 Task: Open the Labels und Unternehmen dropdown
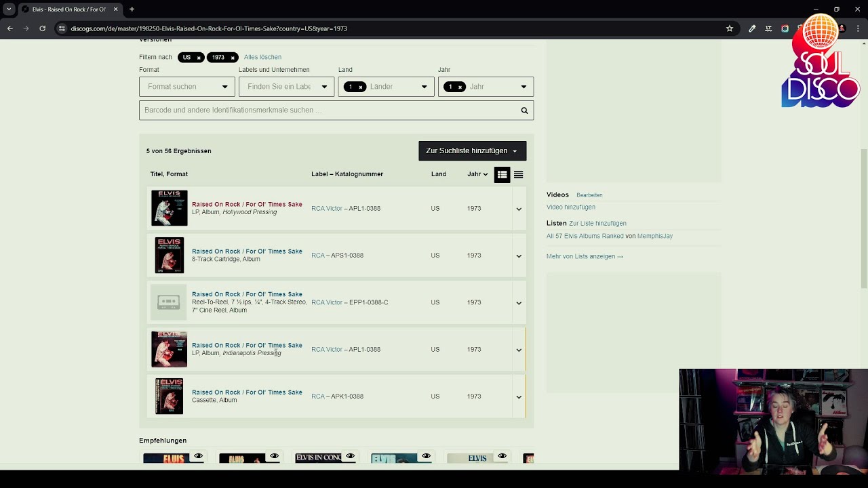[x=287, y=87]
